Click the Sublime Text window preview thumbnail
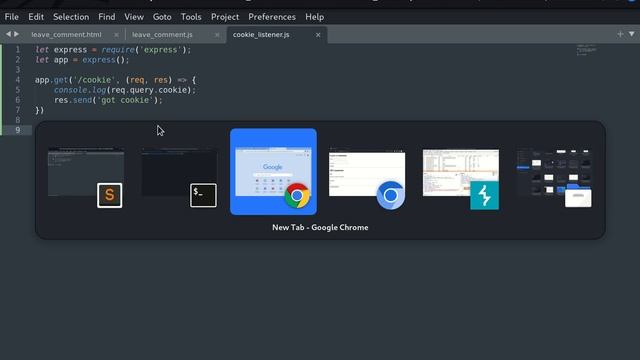This screenshot has height=360, width=640. click(86, 172)
